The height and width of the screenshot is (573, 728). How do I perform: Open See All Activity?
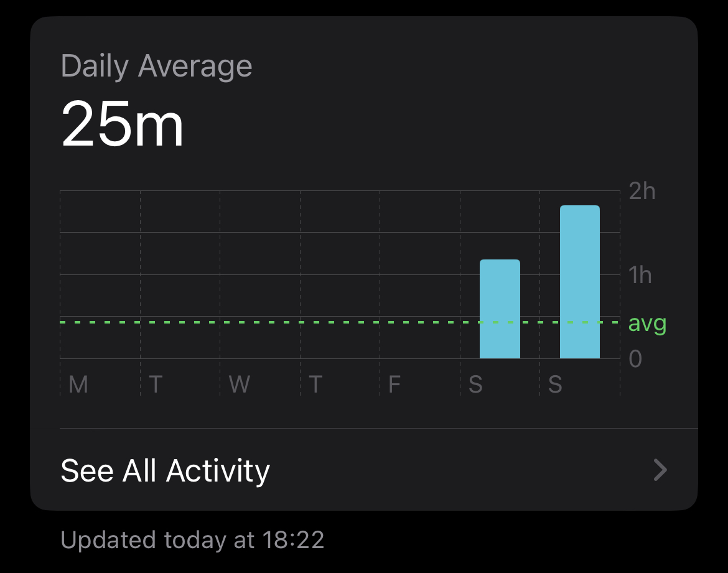(x=365, y=470)
